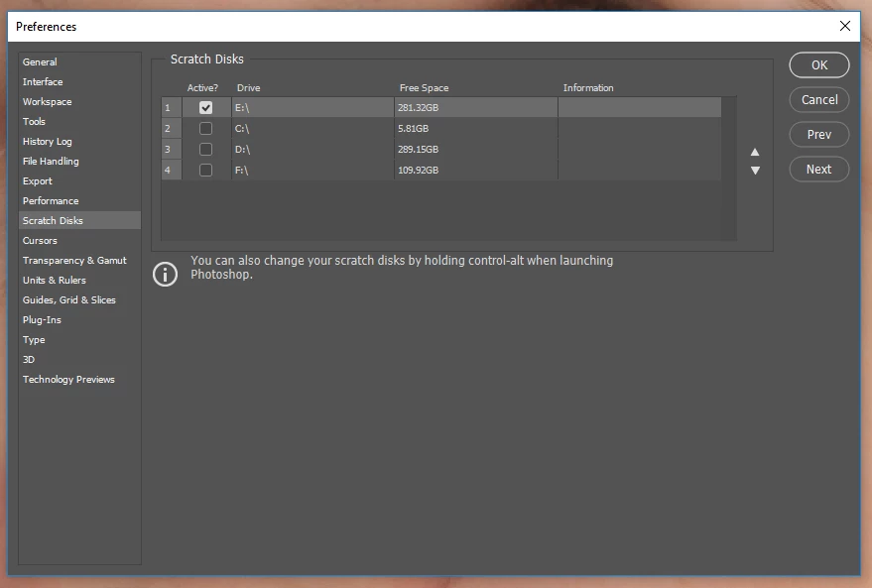The height and width of the screenshot is (588, 872).
Task: Move the selected scratch disk down the list
Action: click(755, 171)
